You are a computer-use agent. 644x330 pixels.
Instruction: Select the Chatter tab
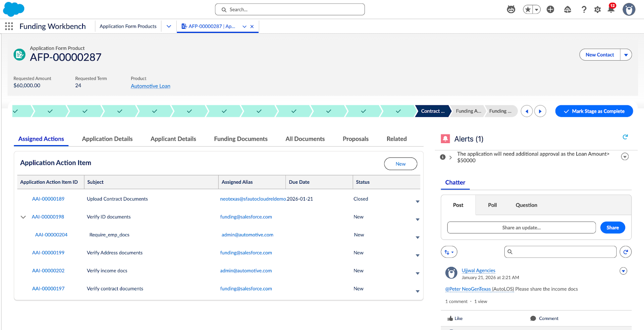[x=455, y=182]
